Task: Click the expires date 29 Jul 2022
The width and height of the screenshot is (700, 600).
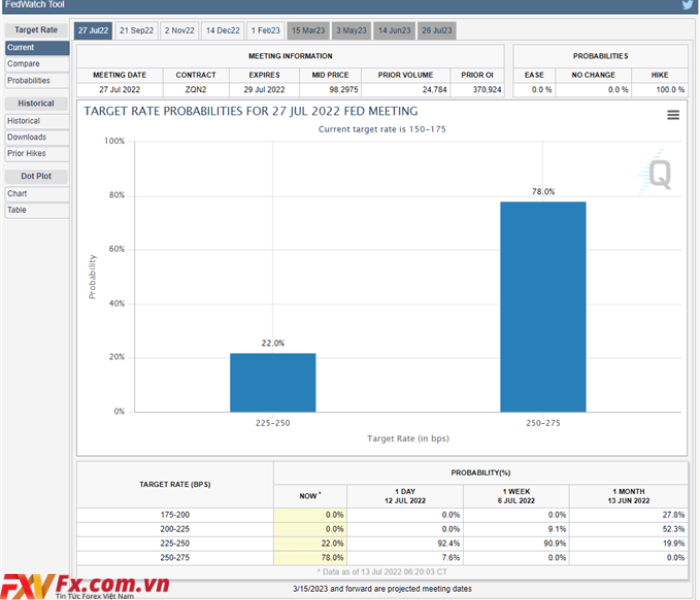Action: coord(264,90)
